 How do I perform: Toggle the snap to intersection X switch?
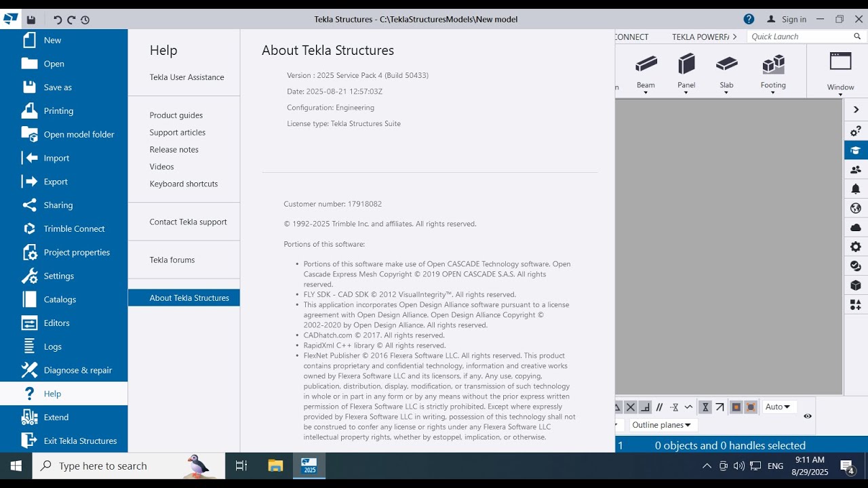[x=631, y=407]
